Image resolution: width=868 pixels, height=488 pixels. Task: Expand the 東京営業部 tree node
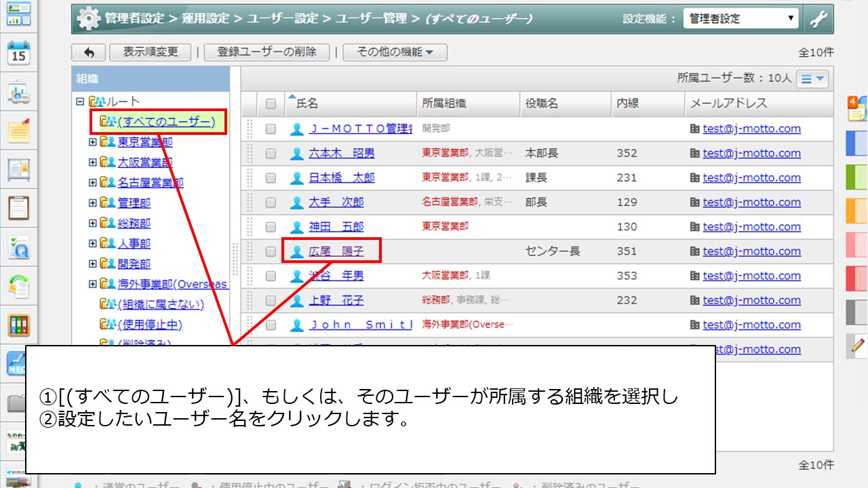[93, 142]
